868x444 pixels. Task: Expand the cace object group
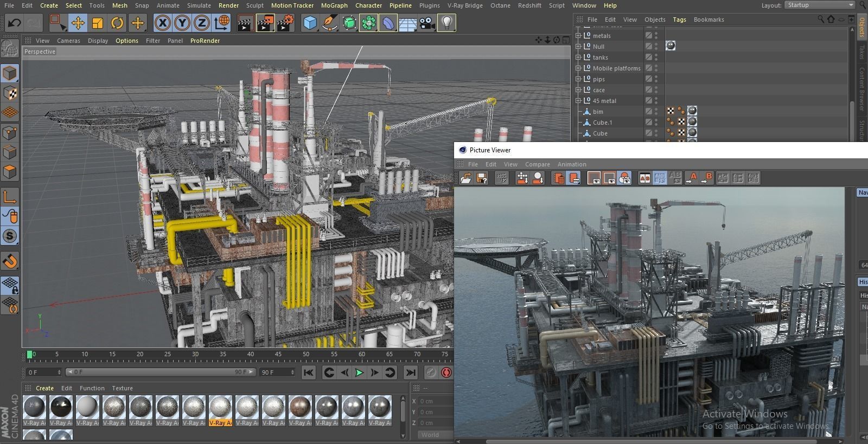(x=578, y=90)
